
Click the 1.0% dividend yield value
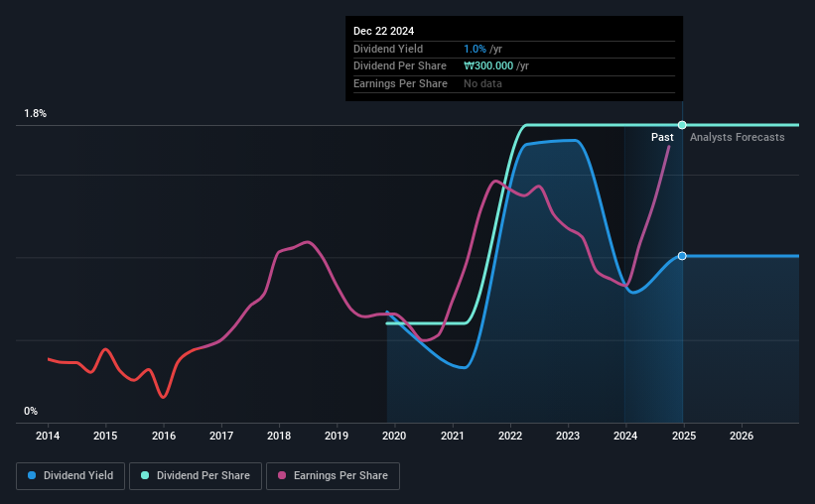point(475,49)
